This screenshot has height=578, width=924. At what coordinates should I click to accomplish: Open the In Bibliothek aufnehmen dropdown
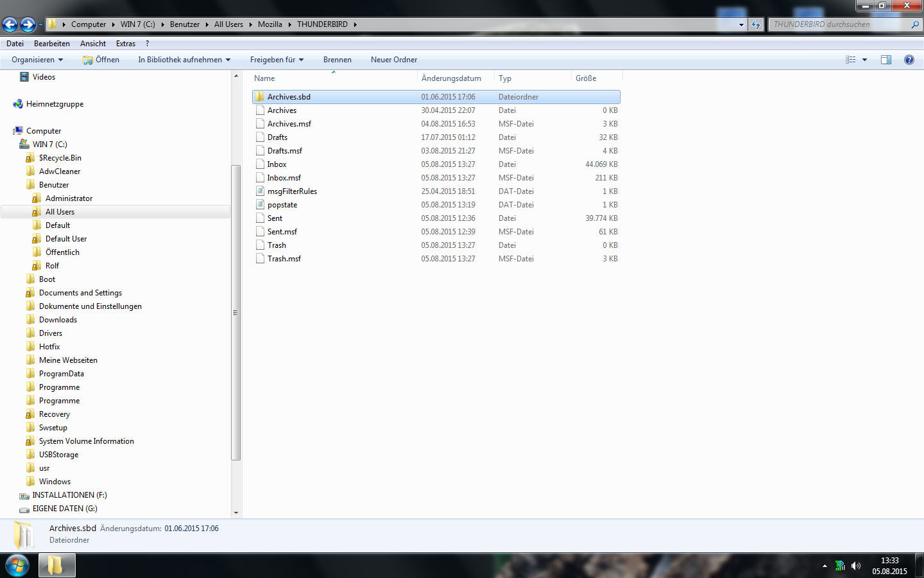coord(184,60)
